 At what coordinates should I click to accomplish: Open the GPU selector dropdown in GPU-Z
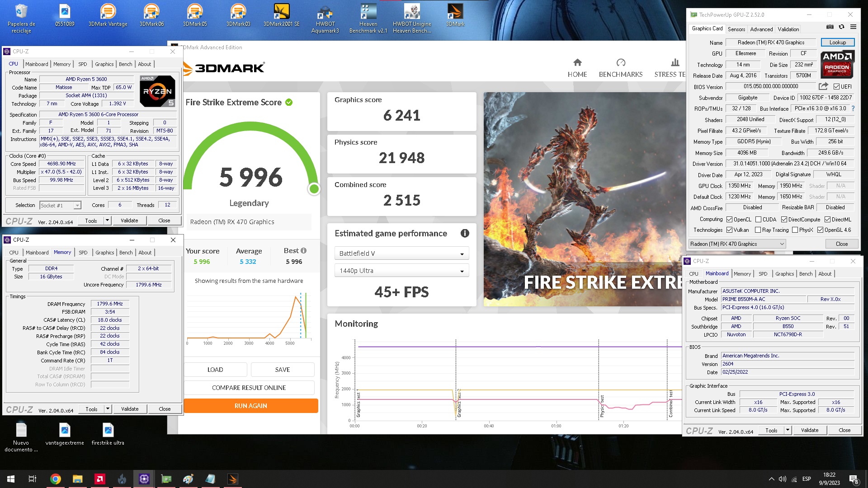coord(737,244)
